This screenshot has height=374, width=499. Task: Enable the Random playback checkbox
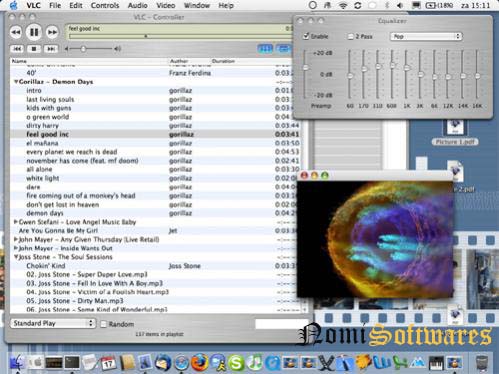(104, 324)
